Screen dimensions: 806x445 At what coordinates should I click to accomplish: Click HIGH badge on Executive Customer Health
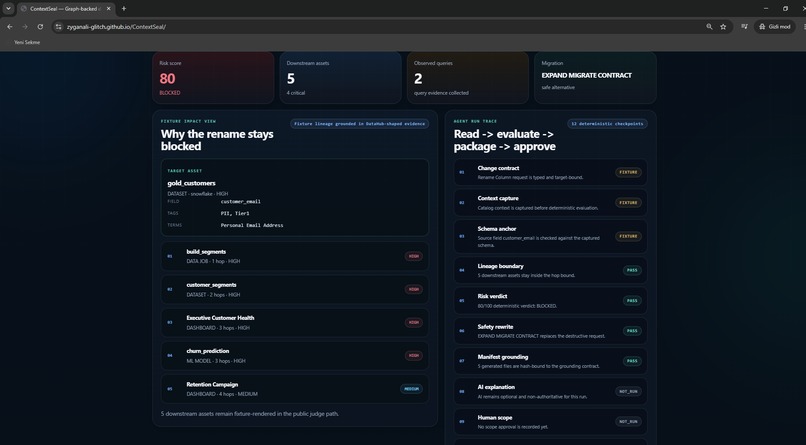[x=414, y=322]
